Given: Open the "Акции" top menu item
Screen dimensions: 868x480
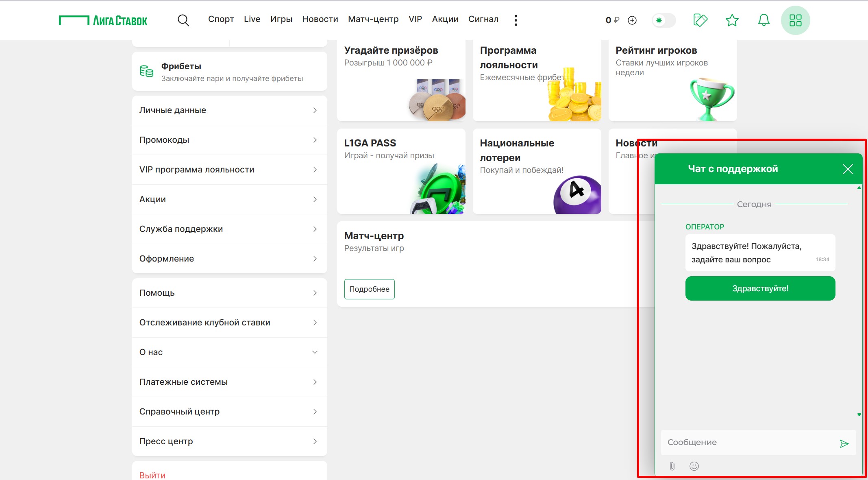Looking at the screenshot, I should [x=445, y=19].
